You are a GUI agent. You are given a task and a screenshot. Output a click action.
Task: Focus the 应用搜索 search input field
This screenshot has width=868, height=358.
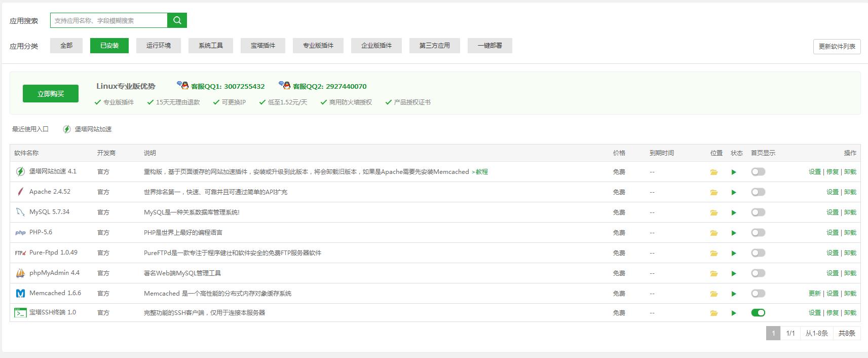(x=109, y=20)
